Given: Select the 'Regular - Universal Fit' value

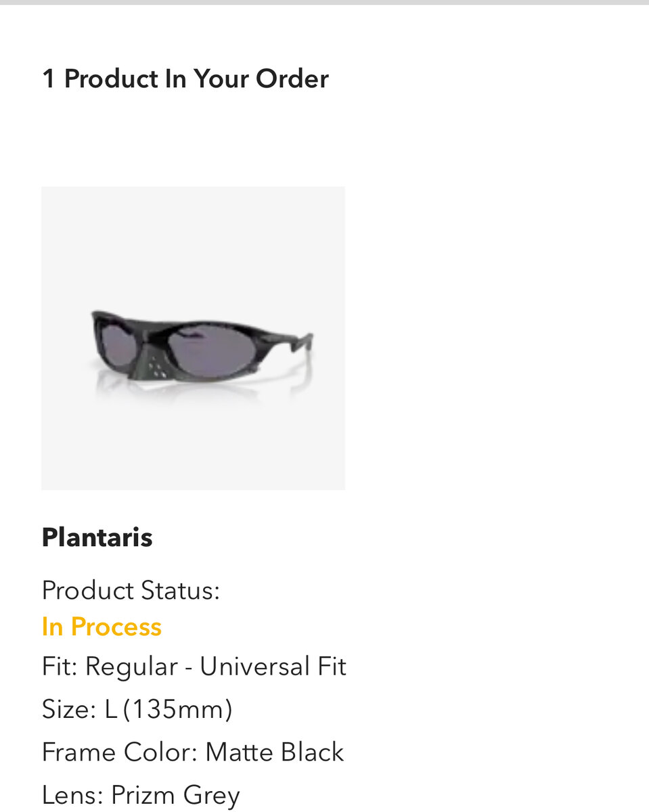Looking at the screenshot, I should [x=215, y=667].
